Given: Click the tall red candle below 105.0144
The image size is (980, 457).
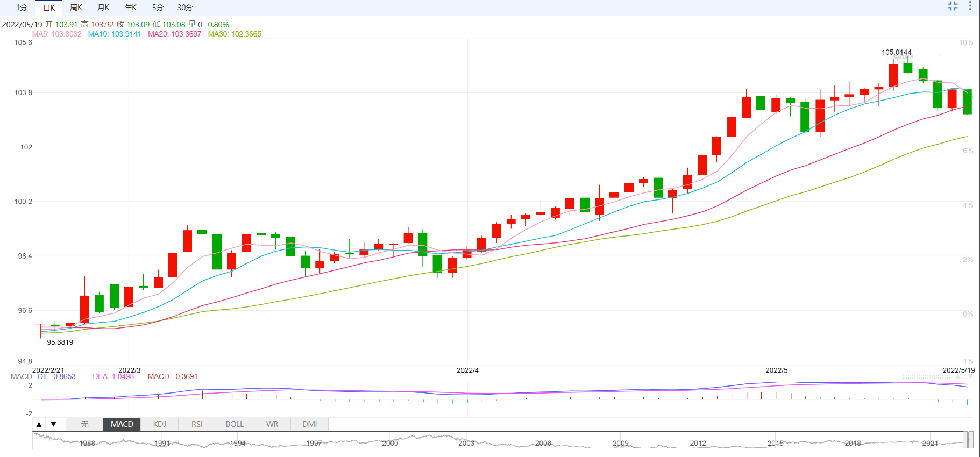Looking at the screenshot, I should 893,75.
